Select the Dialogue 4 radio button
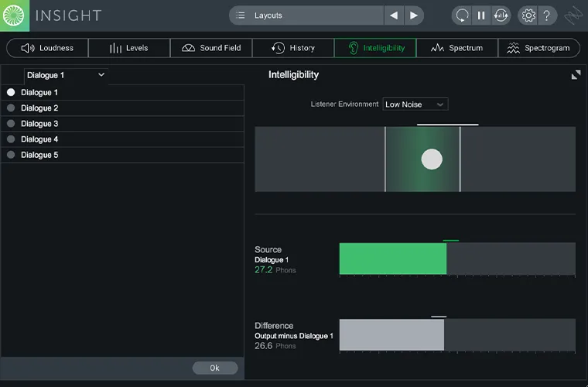Screen dimensions: 588x387 11,139
